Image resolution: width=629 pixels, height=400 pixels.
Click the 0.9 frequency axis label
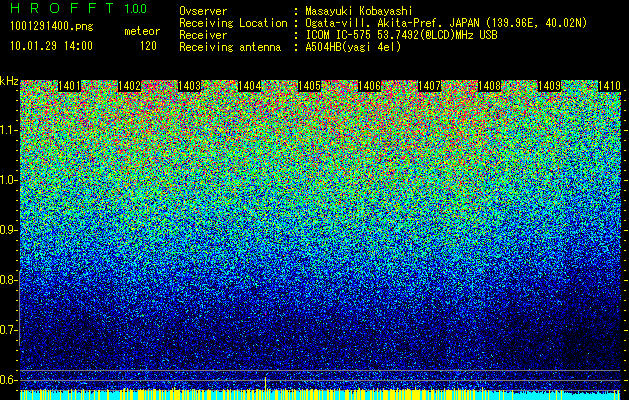8,230
